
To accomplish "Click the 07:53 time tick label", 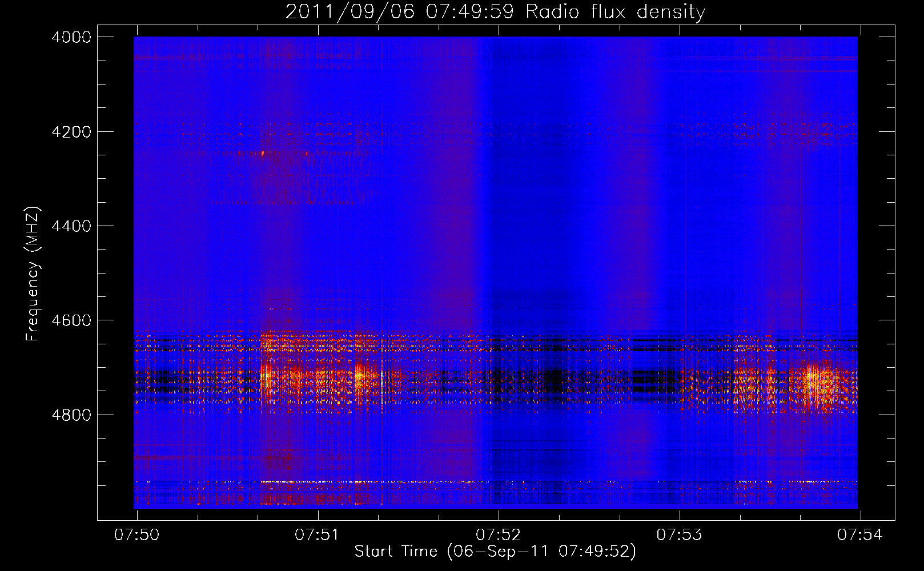I will pyautogui.click(x=679, y=534).
